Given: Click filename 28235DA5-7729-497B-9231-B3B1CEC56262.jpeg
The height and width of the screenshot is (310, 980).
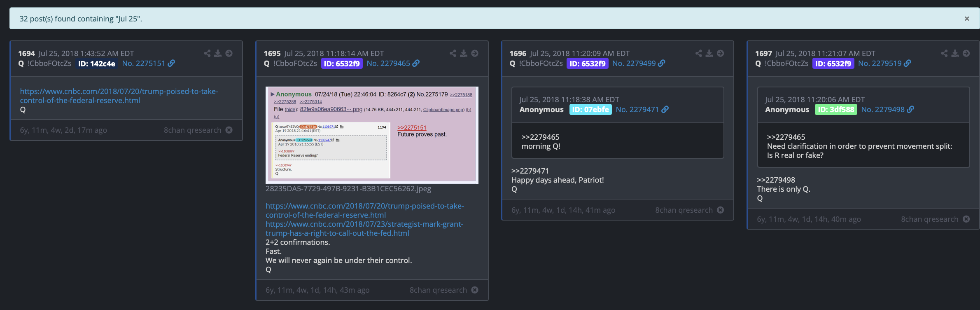Looking at the screenshot, I should pyautogui.click(x=348, y=189).
